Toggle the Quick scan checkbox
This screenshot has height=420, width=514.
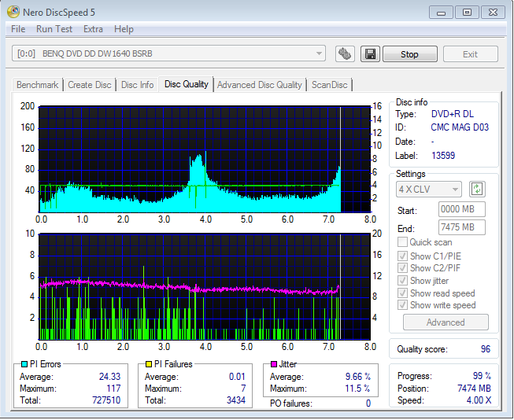pyautogui.click(x=402, y=242)
